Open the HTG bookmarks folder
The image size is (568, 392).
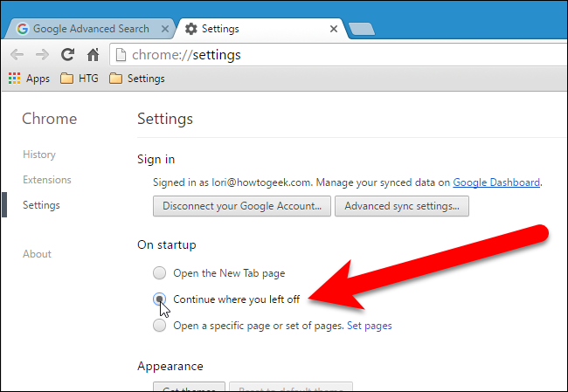pyautogui.click(x=80, y=79)
